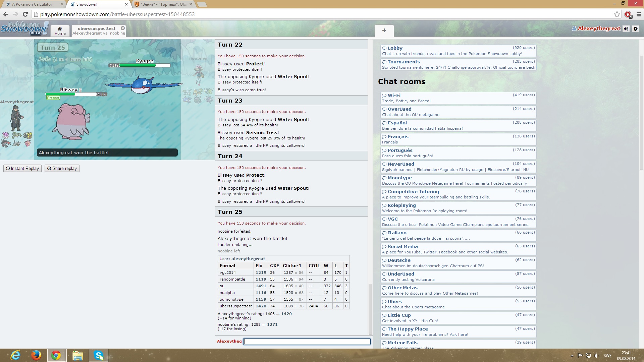Focus the battle chat input field
This screenshot has height=362, width=644.
pos(307,341)
